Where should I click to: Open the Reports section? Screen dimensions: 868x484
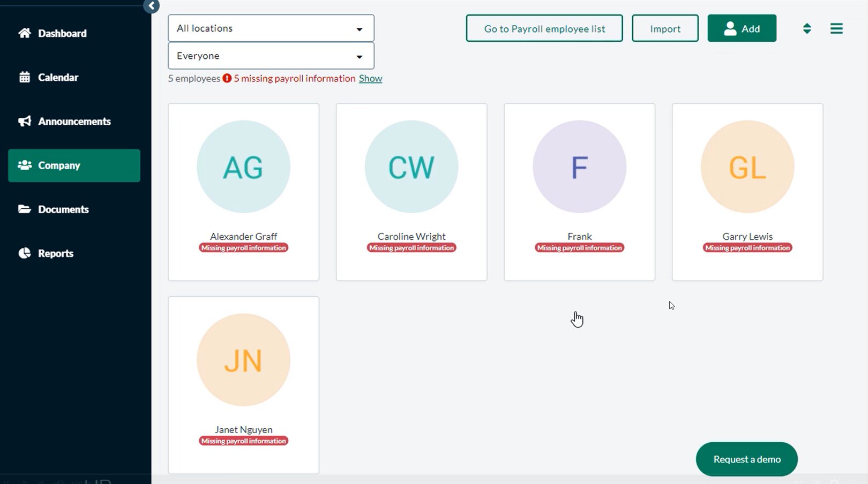point(55,253)
